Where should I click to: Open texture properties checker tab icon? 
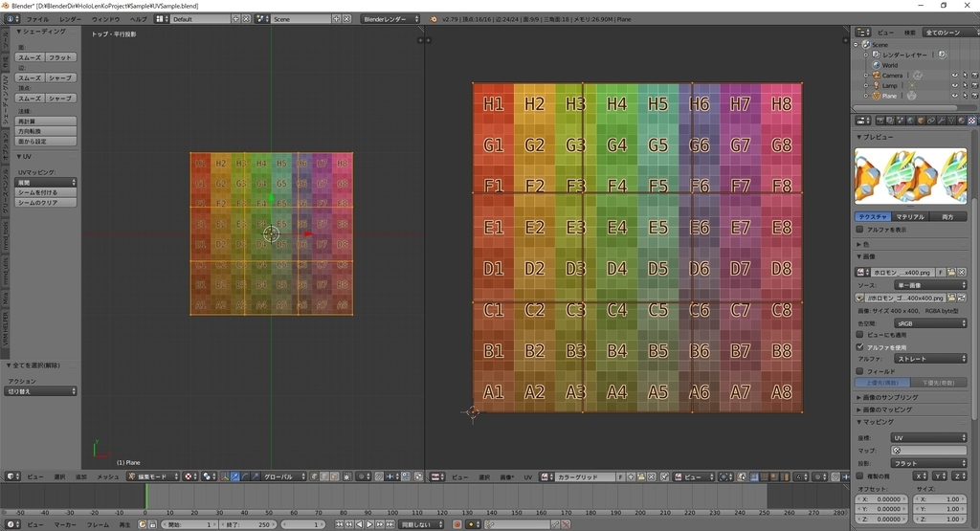tap(972, 120)
